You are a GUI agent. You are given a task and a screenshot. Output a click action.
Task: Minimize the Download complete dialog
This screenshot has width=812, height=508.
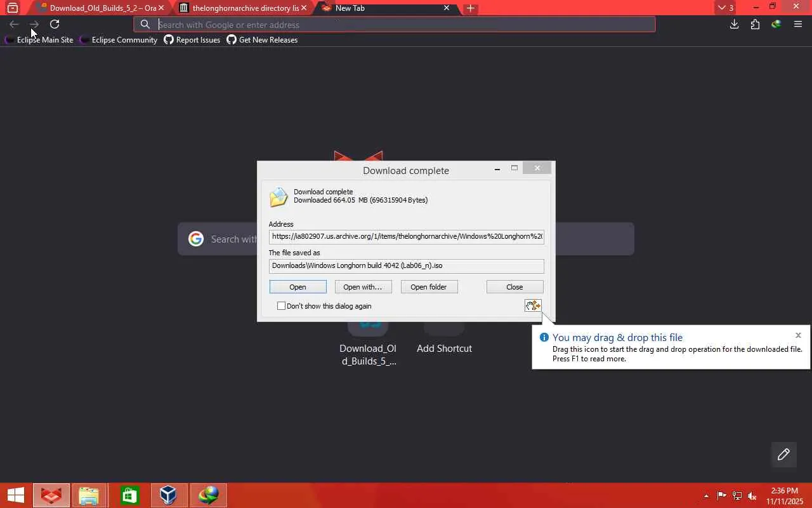click(x=497, y=168)
